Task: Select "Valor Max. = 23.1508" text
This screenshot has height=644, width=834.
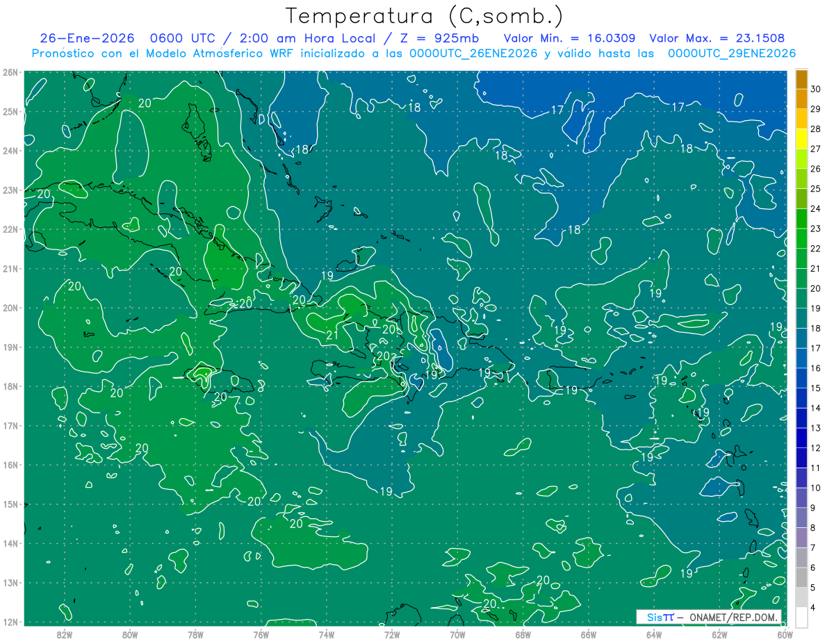Action: [x=717, y=38]
